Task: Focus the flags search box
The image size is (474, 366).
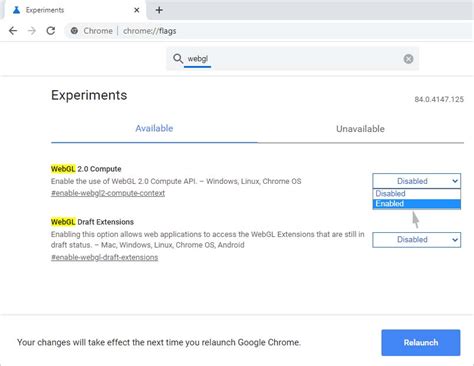Action: 292,59
